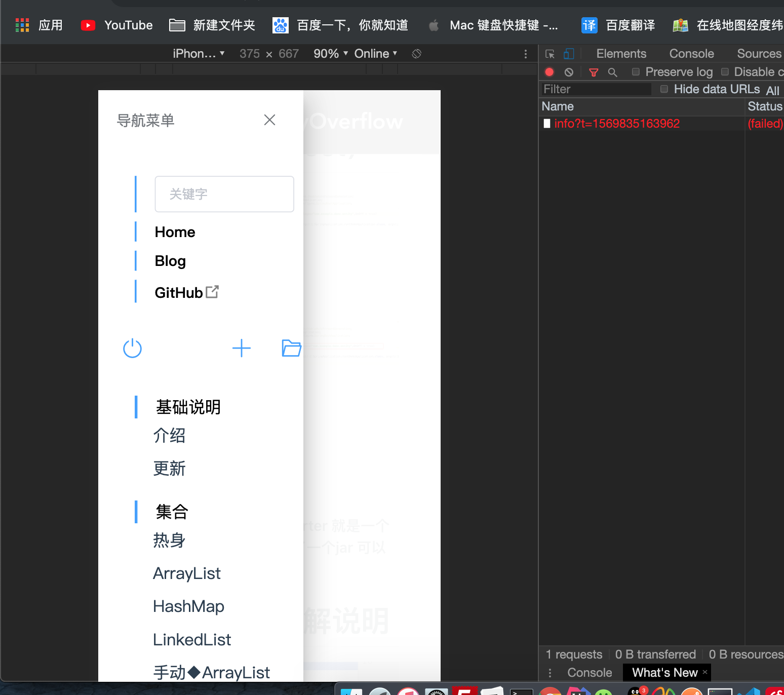
Task: Open the 新建文件夹 bookmarks folder
Action: 212,25
